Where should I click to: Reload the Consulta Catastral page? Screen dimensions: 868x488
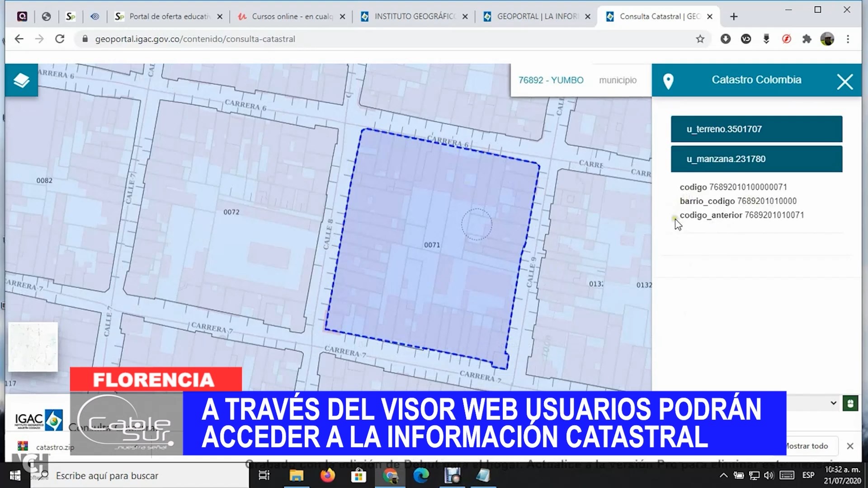pos(60,39)
